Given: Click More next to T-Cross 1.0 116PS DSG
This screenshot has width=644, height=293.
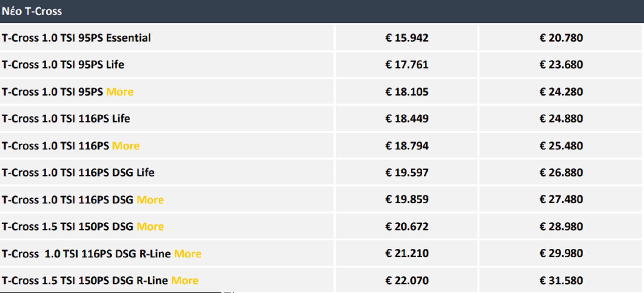Looking at the screenshot, I should click(150, 200).
